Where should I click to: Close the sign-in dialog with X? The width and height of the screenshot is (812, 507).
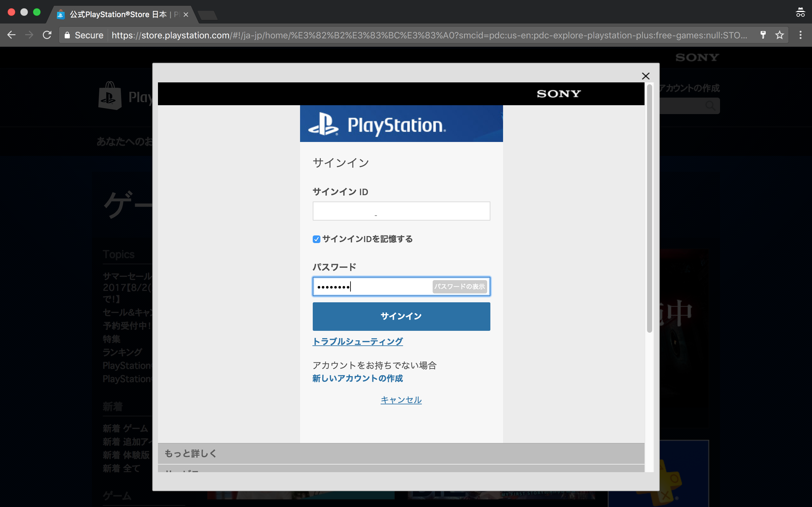645,76
